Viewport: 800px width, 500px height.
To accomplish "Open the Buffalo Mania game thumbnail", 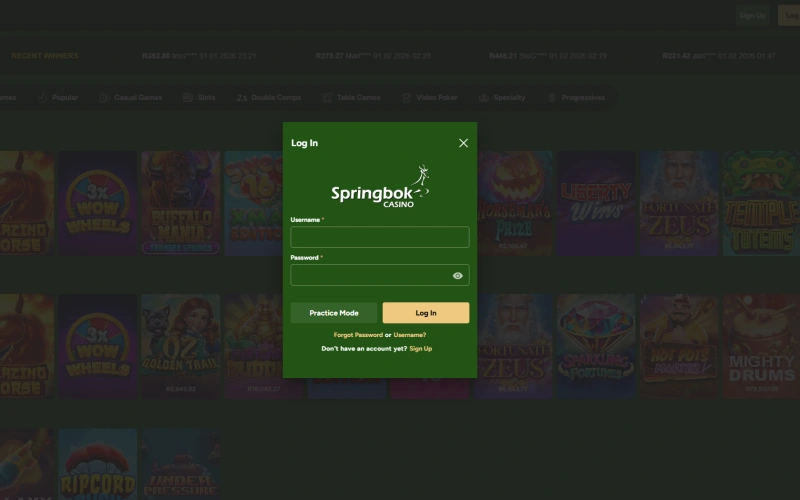I will click(180, 203).
